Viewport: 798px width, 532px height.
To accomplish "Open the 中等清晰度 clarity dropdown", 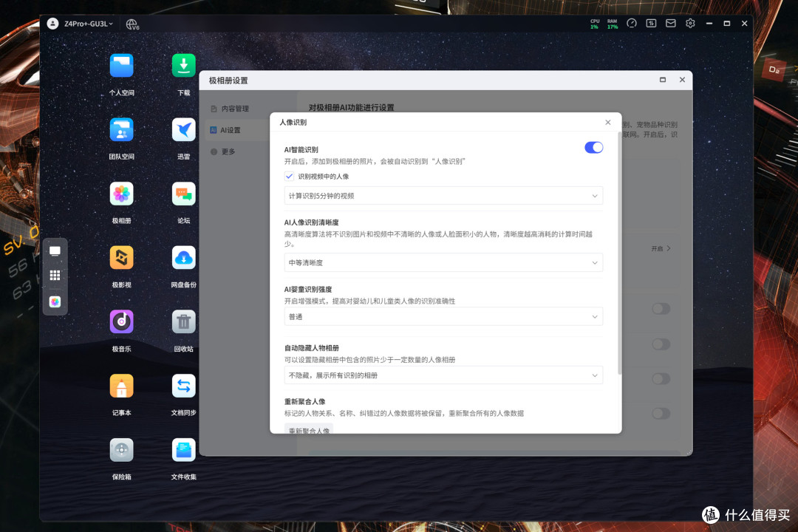I will pos(443,263).
